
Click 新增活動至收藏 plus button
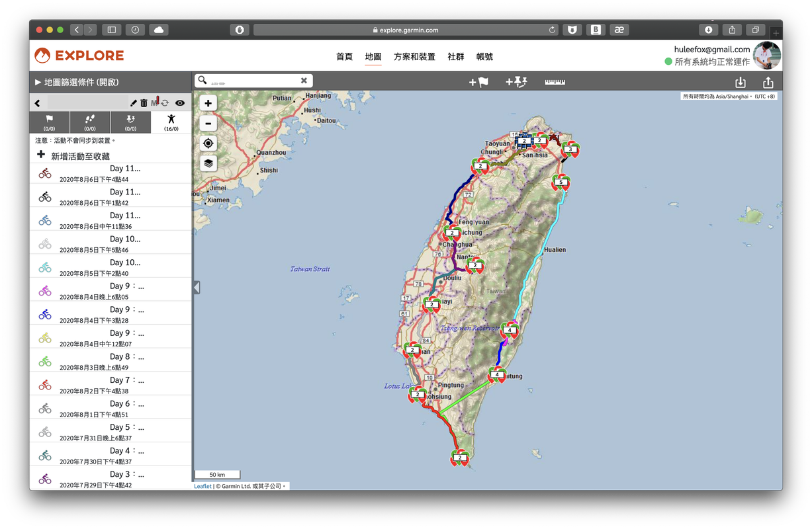click(x=41, y=155)
